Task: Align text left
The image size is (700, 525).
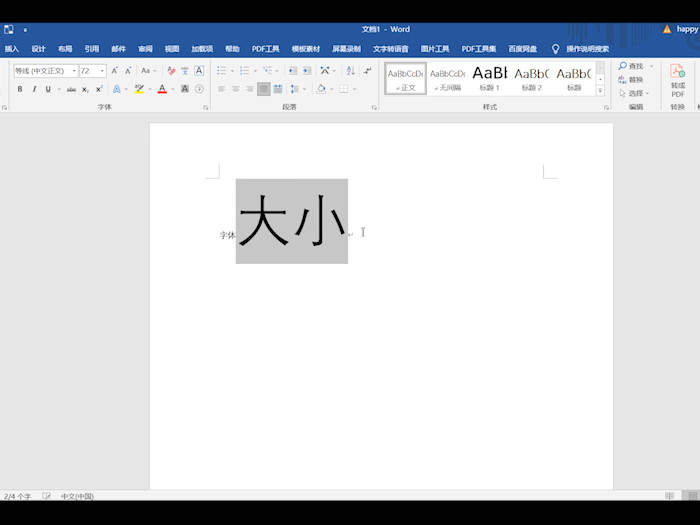Action: tap(221, 89)
